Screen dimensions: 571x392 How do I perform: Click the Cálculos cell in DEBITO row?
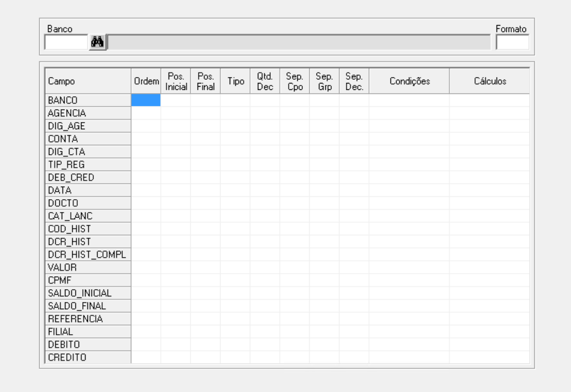(490, 344)
